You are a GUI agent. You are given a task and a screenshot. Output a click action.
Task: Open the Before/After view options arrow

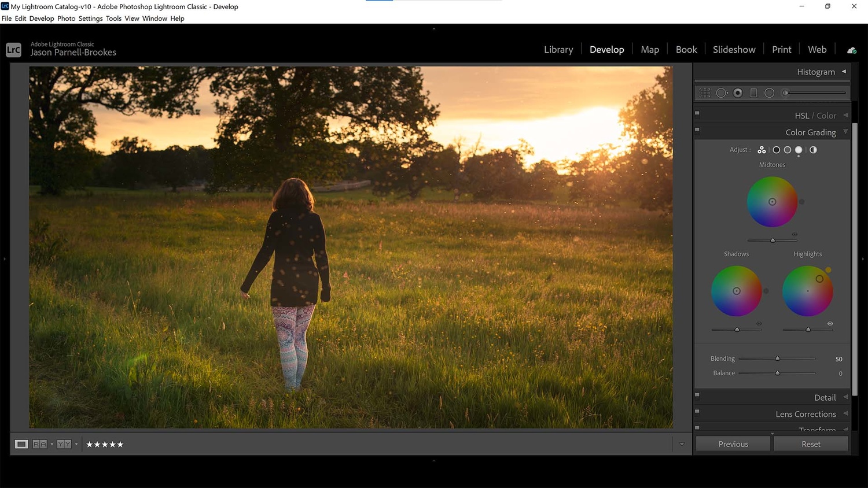coord(76,444)
